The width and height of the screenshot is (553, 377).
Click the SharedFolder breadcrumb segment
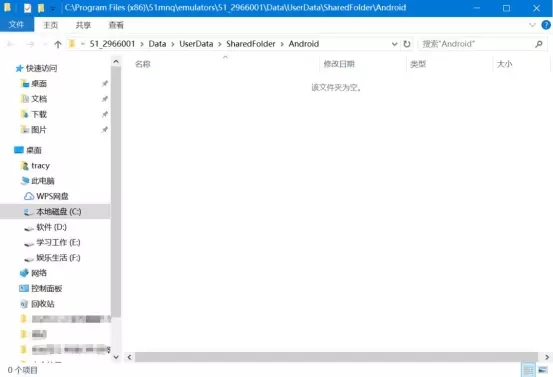coord(250,44)
